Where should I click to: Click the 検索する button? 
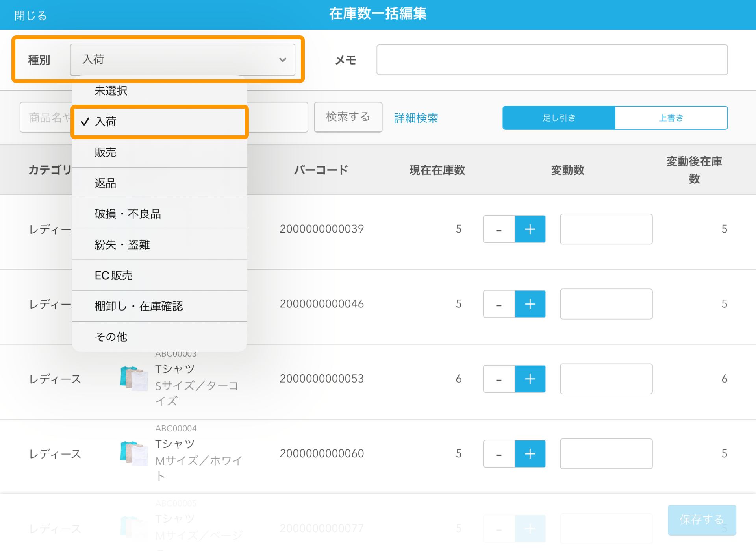348,117
